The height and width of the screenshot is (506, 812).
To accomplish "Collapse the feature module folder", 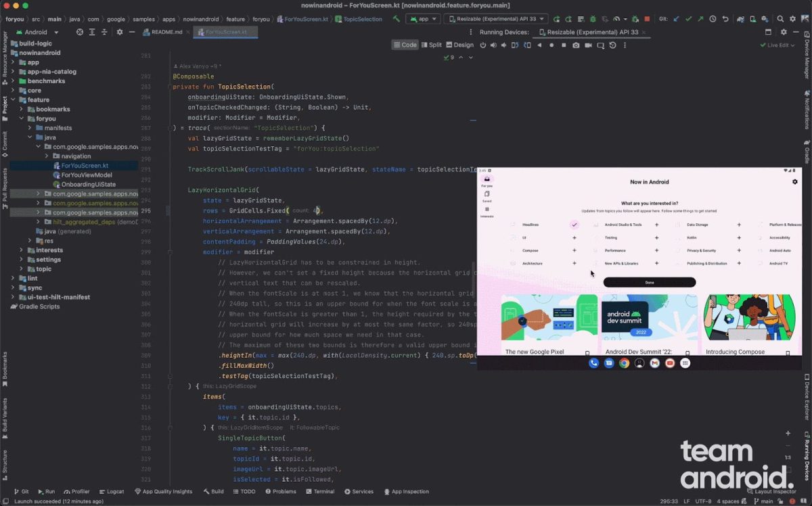I will click(14, 99).
